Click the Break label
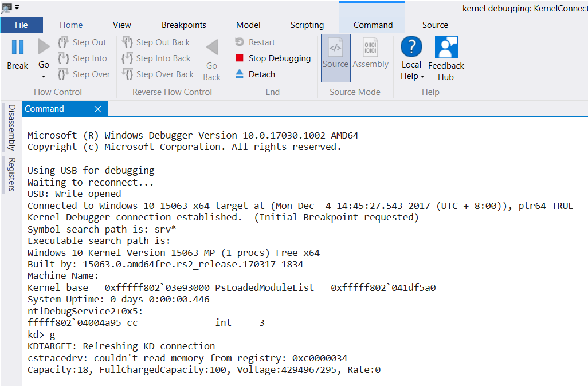The image size is (588, 386). (18, 66)
